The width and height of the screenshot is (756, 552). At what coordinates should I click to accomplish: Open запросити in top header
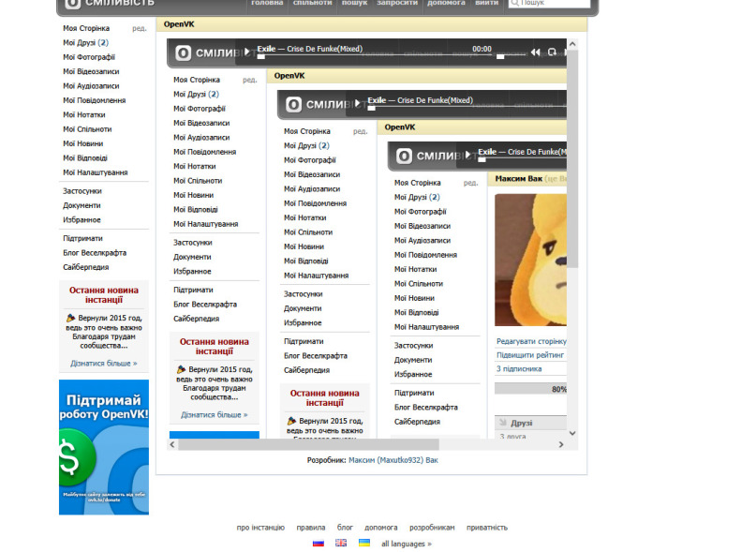click(x=397, y=3)
